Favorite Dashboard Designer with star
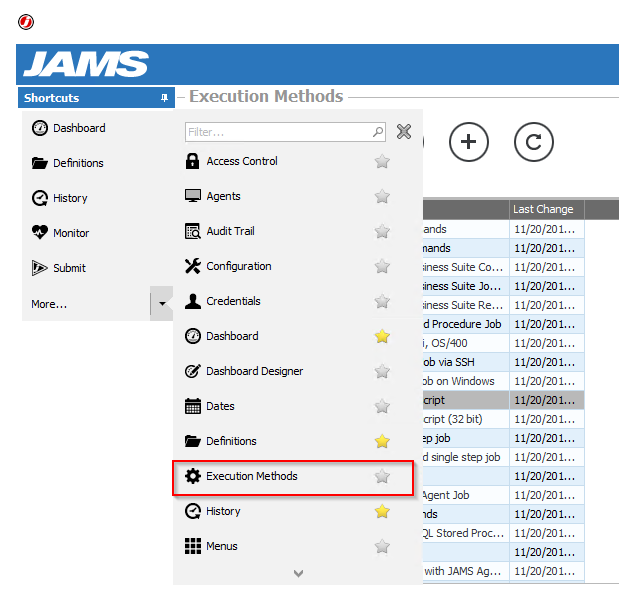619x604 pixels. [x=382, y=371]
